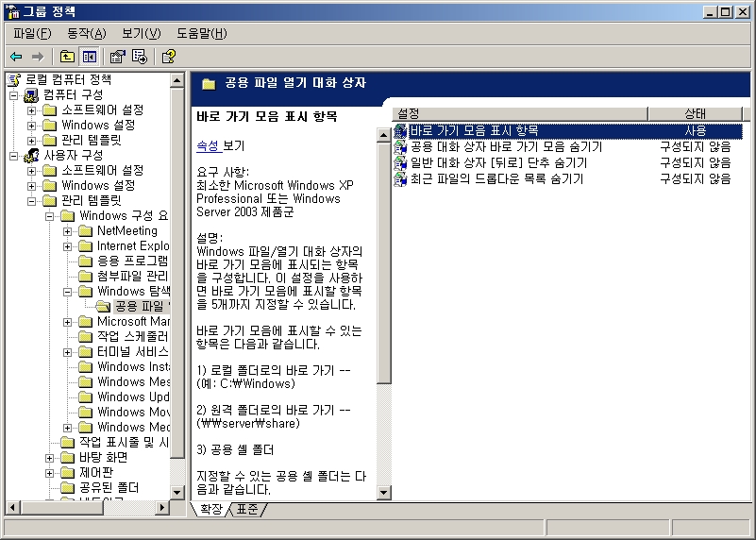Click the folder icon of 터미널 서비스
This screenshot has height=540, width=756.
[85, 352]
